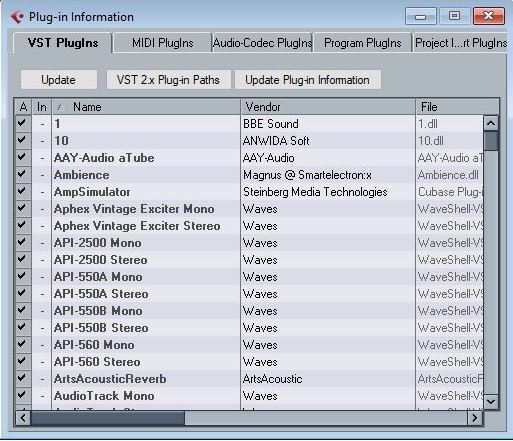The width and height of the screenshot is (513, 441).
Task: Select the AAY-Audio aTube name
Action: (x=104, y=158)
